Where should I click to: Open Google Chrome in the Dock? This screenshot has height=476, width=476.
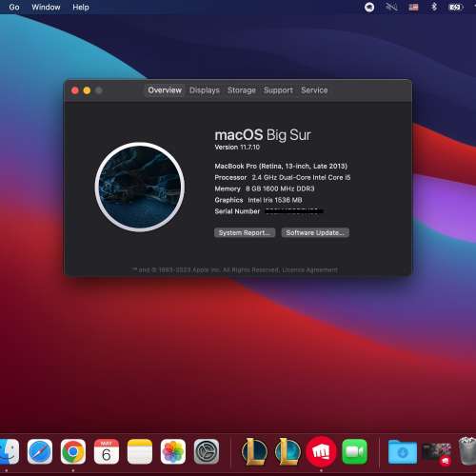pos(73,451)
